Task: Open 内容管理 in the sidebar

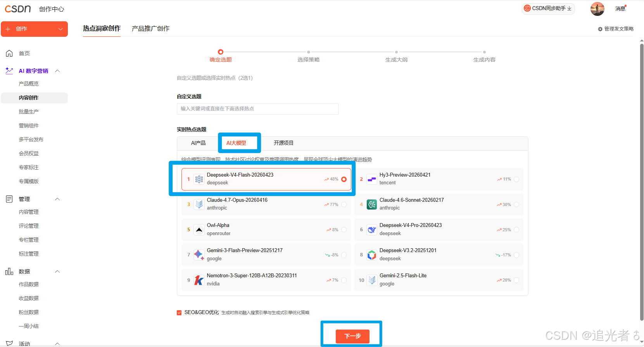Action: click(x=29, y=212)
